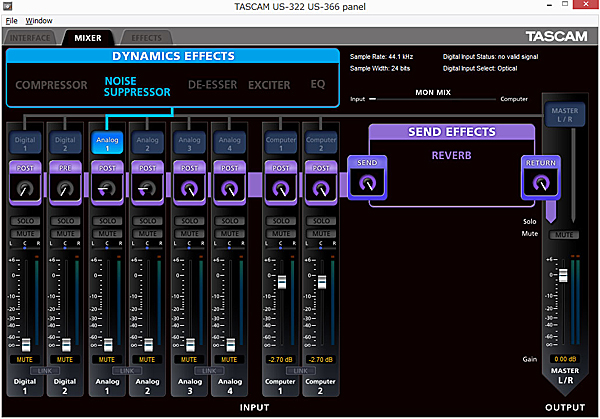Open the File menu
The image size is (600, 419).
(x=11, y=20)
